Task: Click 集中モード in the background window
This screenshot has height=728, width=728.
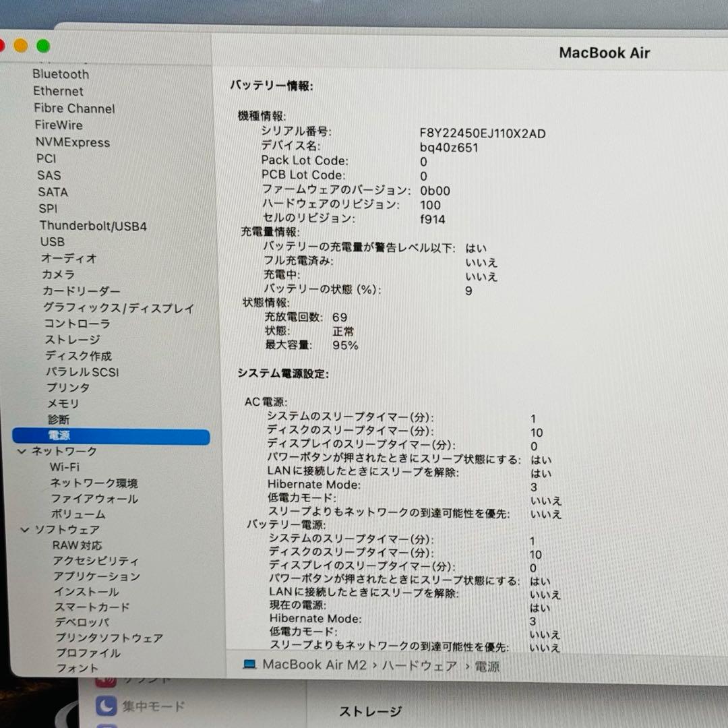Action: tap(153, 706)
